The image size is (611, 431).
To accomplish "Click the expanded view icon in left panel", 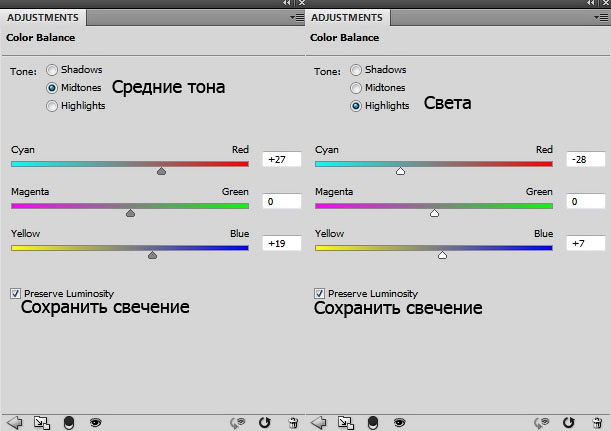I will (42, 422).
